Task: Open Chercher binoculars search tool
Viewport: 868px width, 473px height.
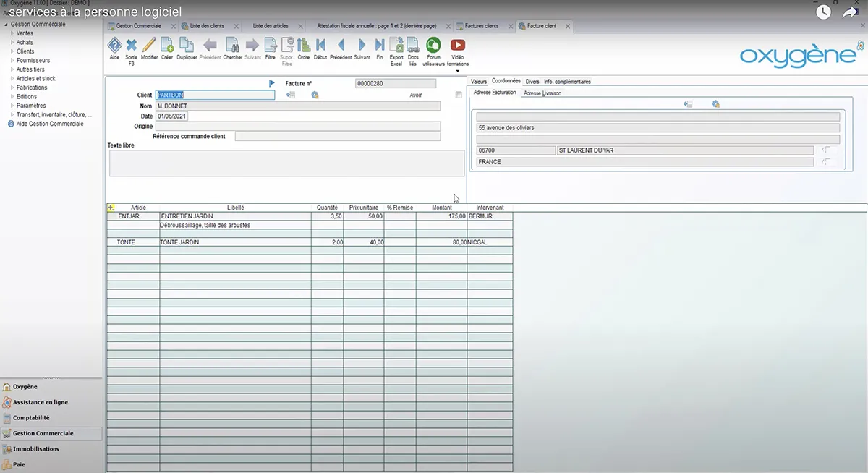Action: [232, 45]
